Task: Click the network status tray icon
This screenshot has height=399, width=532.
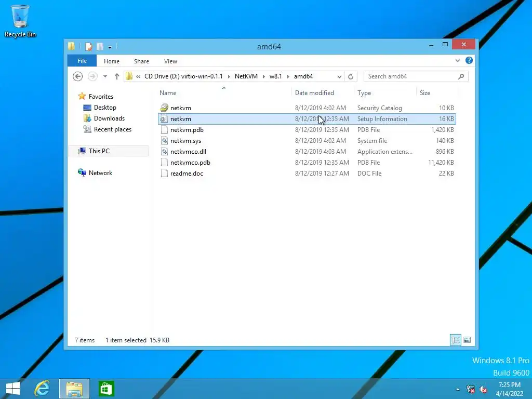Action: tap(471, 389)
